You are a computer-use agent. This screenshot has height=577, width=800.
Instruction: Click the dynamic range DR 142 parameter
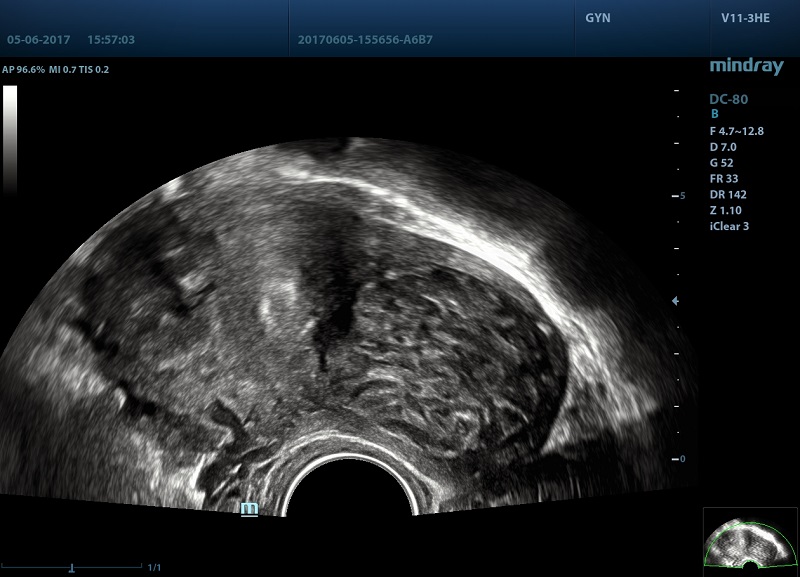pyautogui.click(x=728, y=194)
